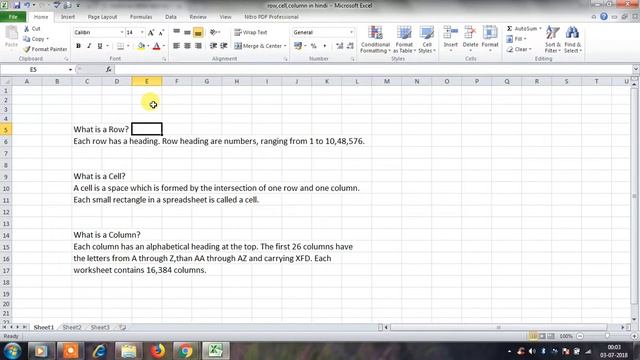Open the borders dropdown arrow
The width and height of the screenshot is (640, 360).
(x=128, y=46)
